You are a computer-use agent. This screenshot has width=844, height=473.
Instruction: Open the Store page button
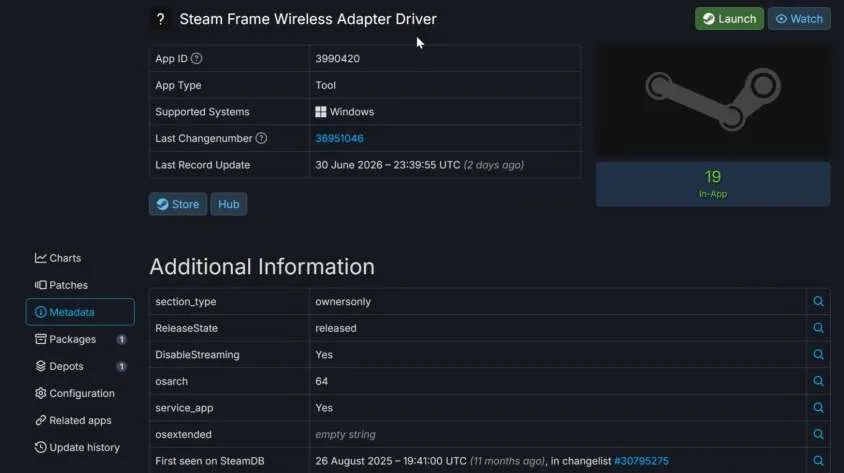pos(178,204)
